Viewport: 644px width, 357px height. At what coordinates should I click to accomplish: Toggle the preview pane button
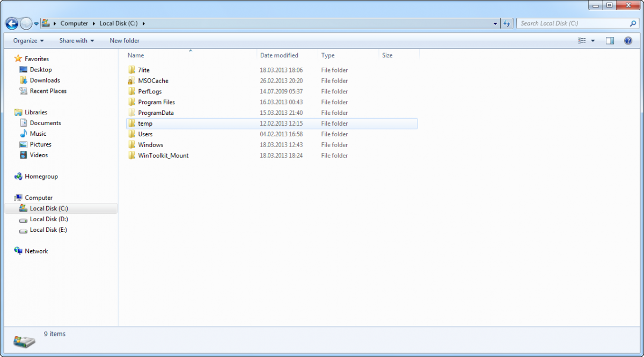(x=610, y=41)
